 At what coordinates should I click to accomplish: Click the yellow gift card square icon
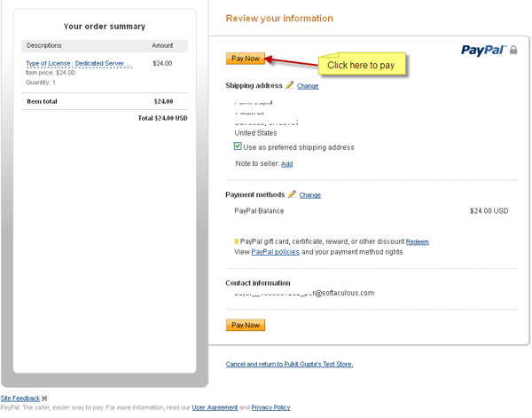pos(237,241)
